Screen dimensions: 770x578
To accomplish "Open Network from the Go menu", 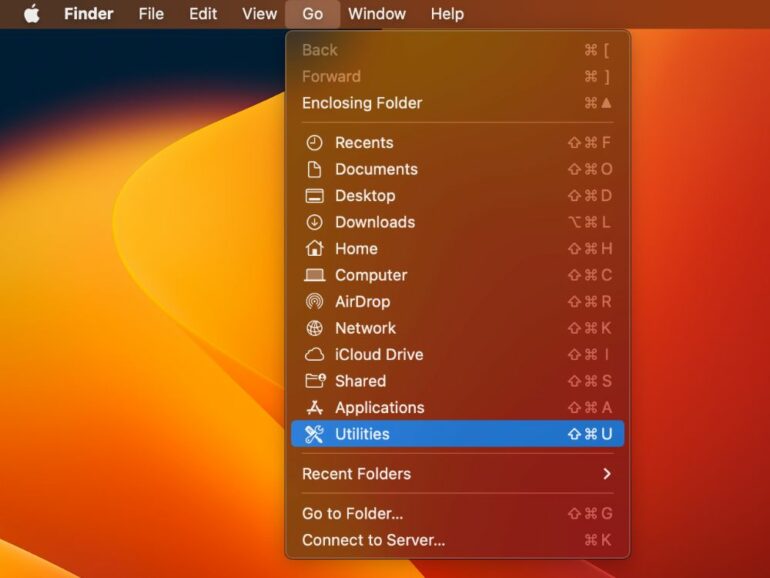I will 457,328.
